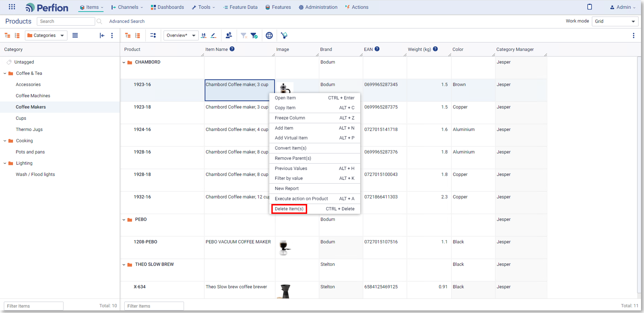Click the category Filter Items field

pyautogui.click(x=34, y=306)
